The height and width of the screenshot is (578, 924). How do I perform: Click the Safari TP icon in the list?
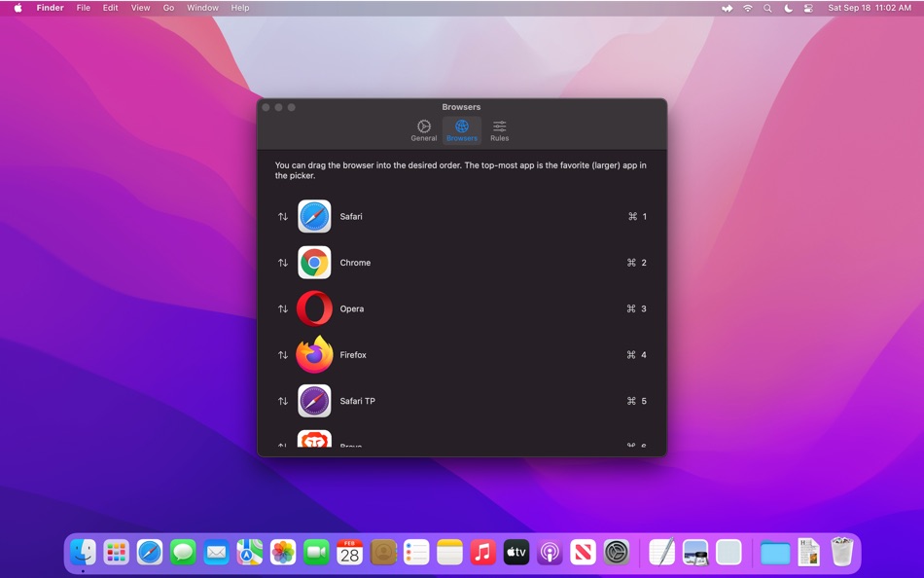[x=314, y=401]
